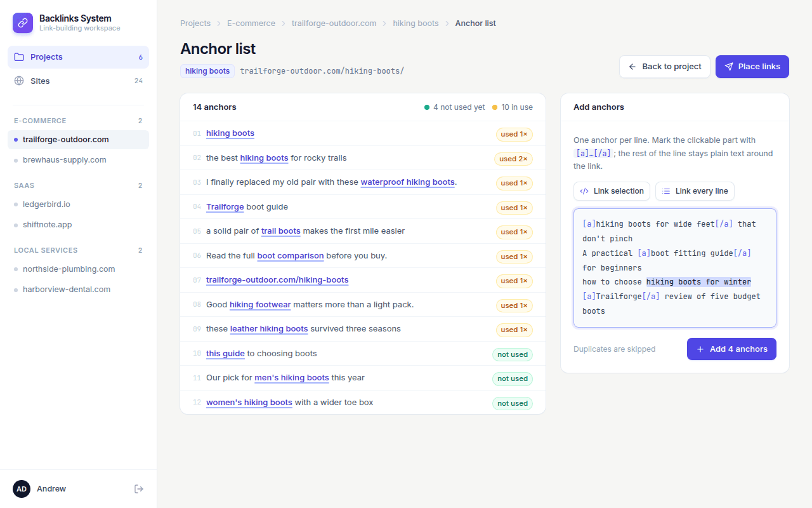Focus the anchors text area
Viewport: 812px width, 508px height.
(675, 268)
